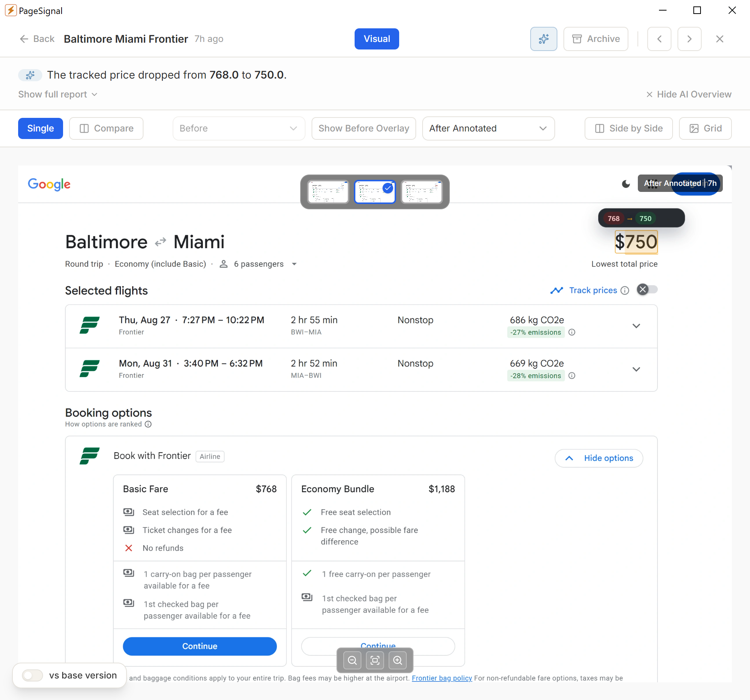Click the Track prices chart icon
Viewport: 750px width, 700px height.
coord(557,290)
